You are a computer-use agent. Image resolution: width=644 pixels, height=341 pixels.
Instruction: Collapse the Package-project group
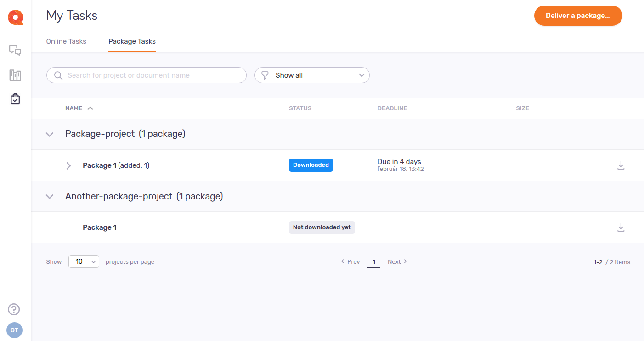50,134
